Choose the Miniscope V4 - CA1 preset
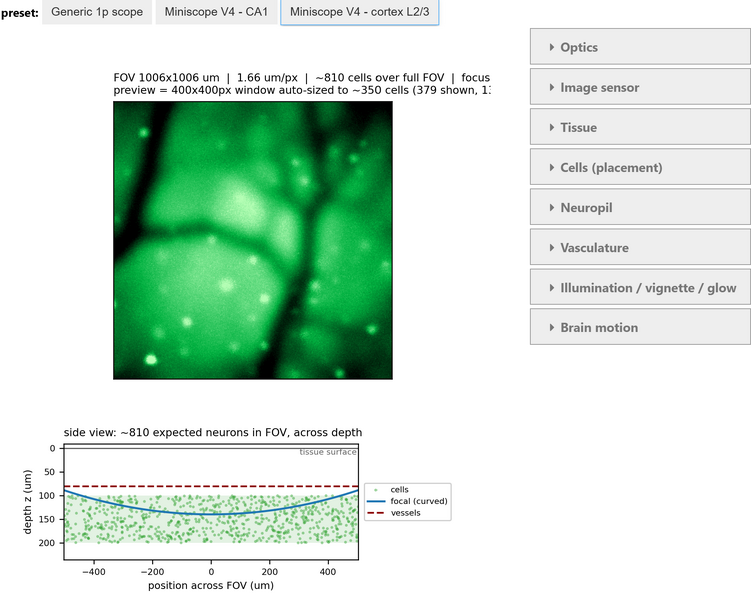The image size is (751, 599). click(x=216, y=12)
